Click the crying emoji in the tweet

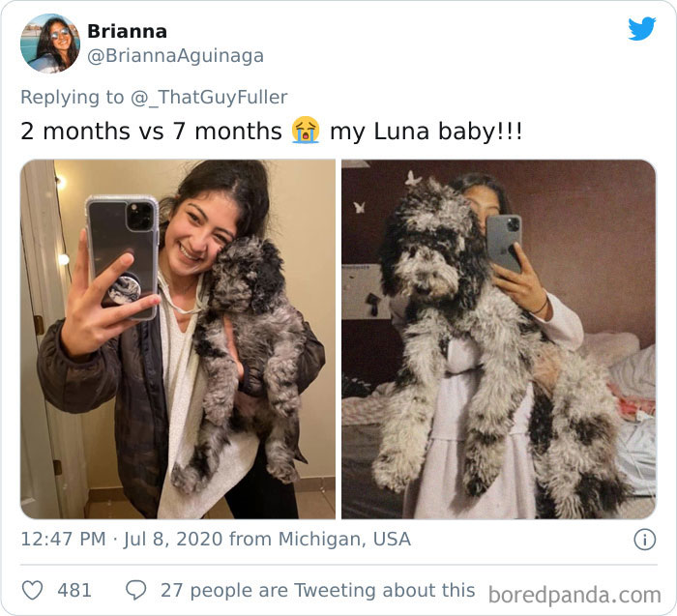[x=306, y=130]
